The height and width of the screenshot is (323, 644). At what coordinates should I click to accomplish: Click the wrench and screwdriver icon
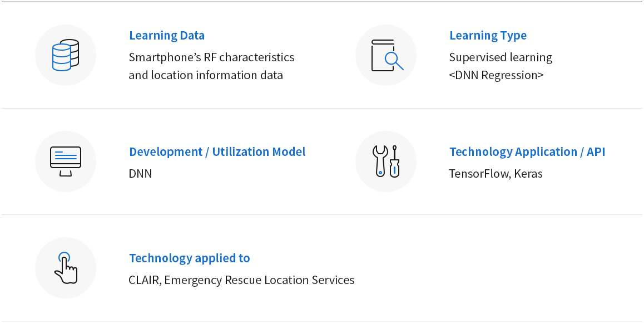tap(386, 161)
